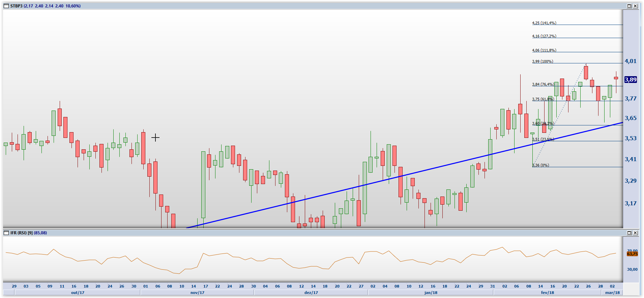Click the IFR (RSI) panel icon
Screen dimensions: 644x298
coord(6,233)
